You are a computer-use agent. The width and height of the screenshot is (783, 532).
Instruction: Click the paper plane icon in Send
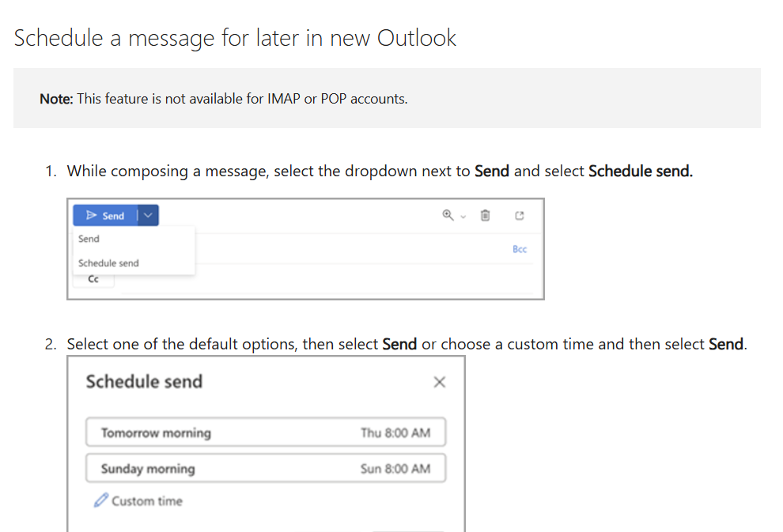coord(92,216)
